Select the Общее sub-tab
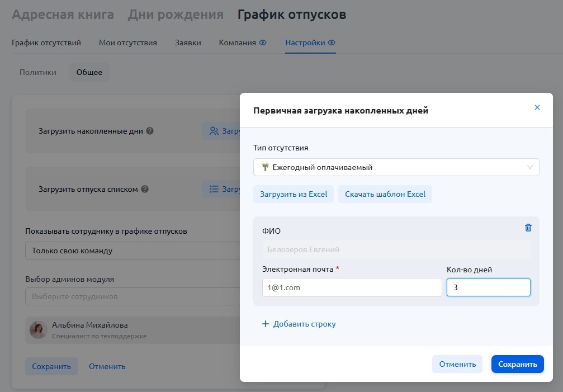Viewport: 563px width, 392px height. (x=89, y=72)
